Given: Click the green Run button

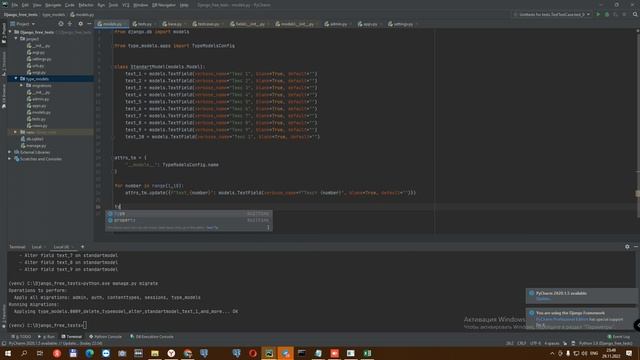Looking at the screenshot, I should click(x=598, y=14).
